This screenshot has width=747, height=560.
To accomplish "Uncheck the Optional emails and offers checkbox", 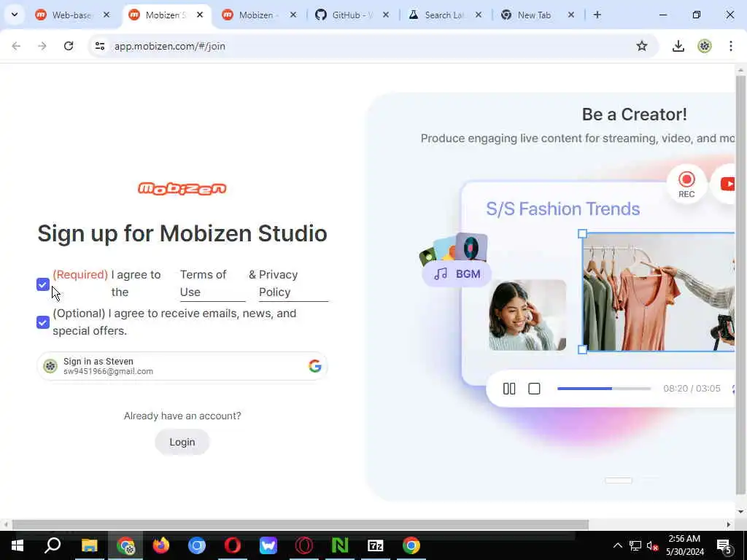I will [43, 322].
